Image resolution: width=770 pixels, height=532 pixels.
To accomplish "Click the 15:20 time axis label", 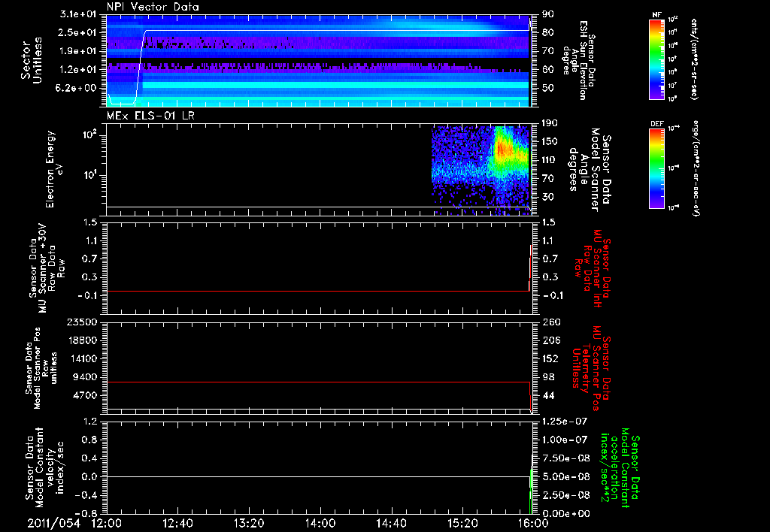I will click(x=462, y=522).
